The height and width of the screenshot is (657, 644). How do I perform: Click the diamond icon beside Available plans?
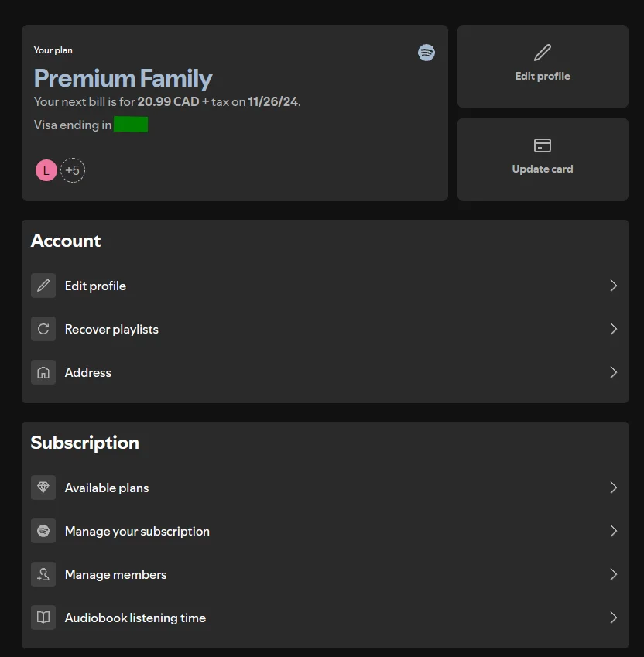click(x=43, y=488)
